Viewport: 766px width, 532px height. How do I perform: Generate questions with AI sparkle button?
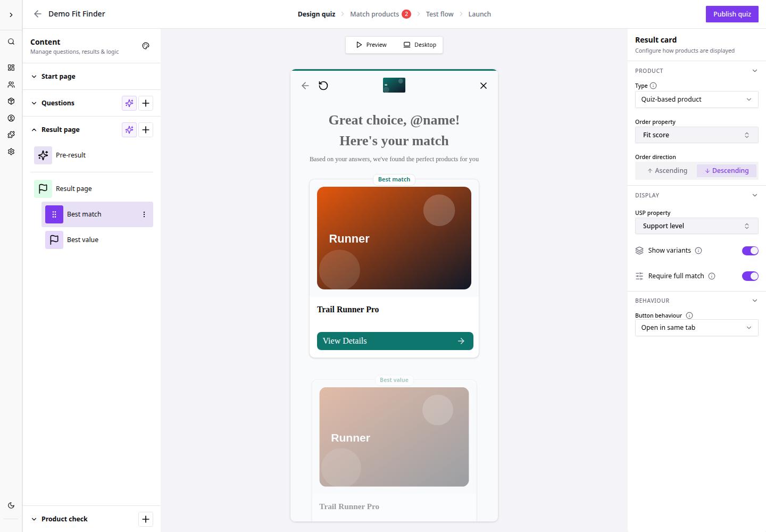click(x=129, y=103)
